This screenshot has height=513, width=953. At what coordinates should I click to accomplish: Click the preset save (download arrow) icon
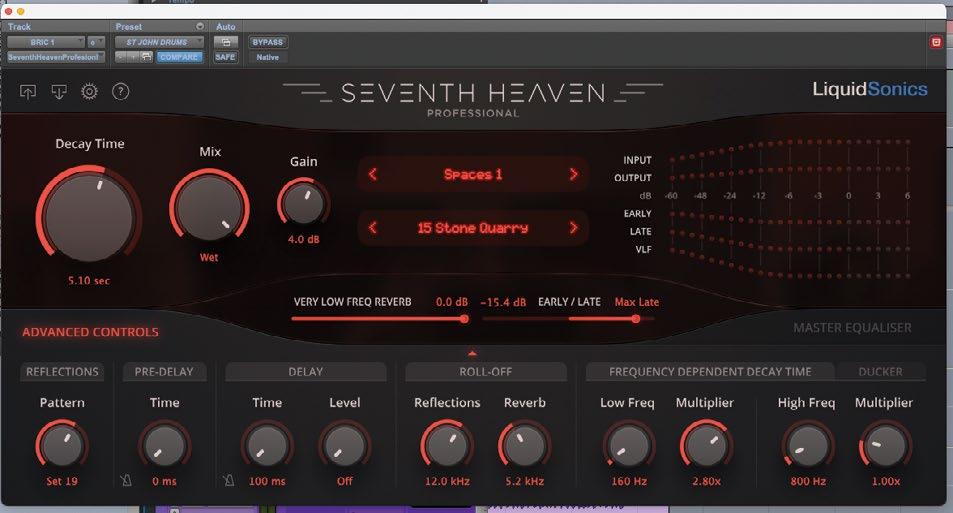pyautogui.click(x=59, y=92)
